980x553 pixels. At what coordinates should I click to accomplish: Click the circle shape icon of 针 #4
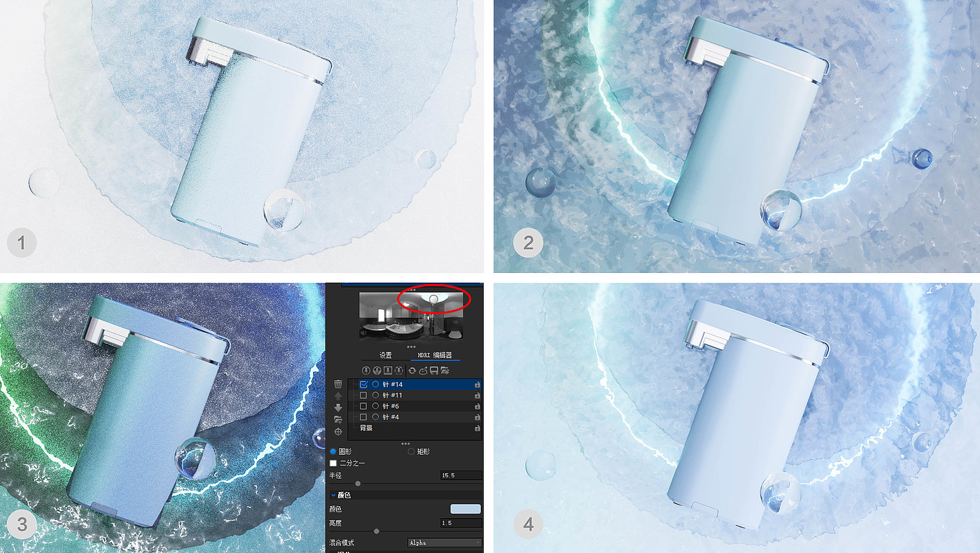(x=375, y=416)
